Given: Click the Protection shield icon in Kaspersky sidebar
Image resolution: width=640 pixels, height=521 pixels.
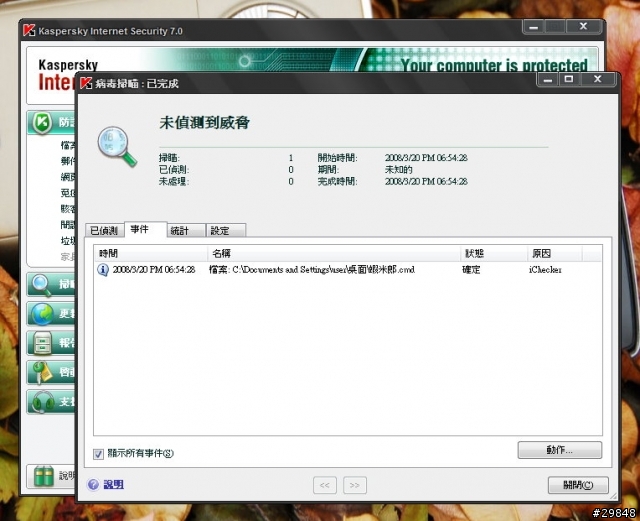Looking at the screenshot, I should (43, 122).
